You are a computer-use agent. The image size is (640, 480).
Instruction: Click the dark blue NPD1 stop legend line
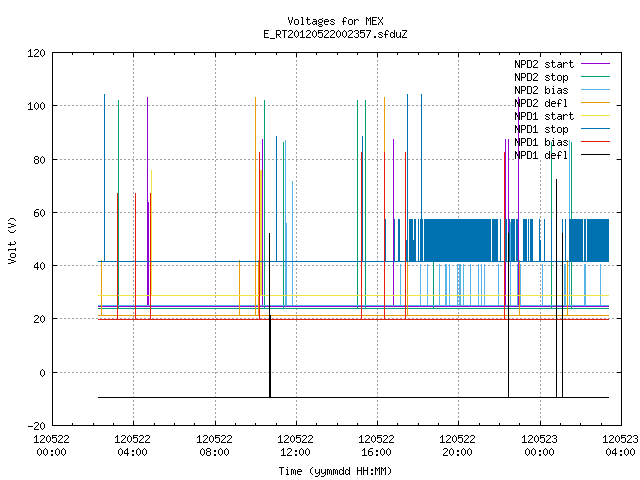point(595,129)
